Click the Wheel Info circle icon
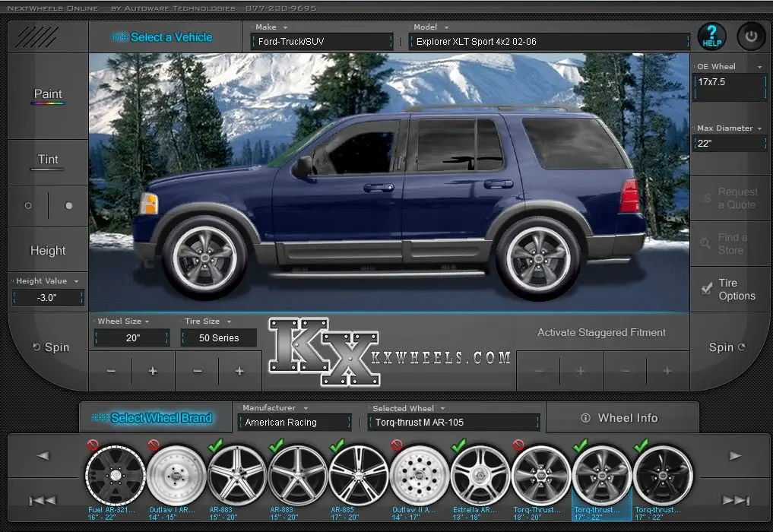Screen dimensions: 773x532 (x=585, y=418)
